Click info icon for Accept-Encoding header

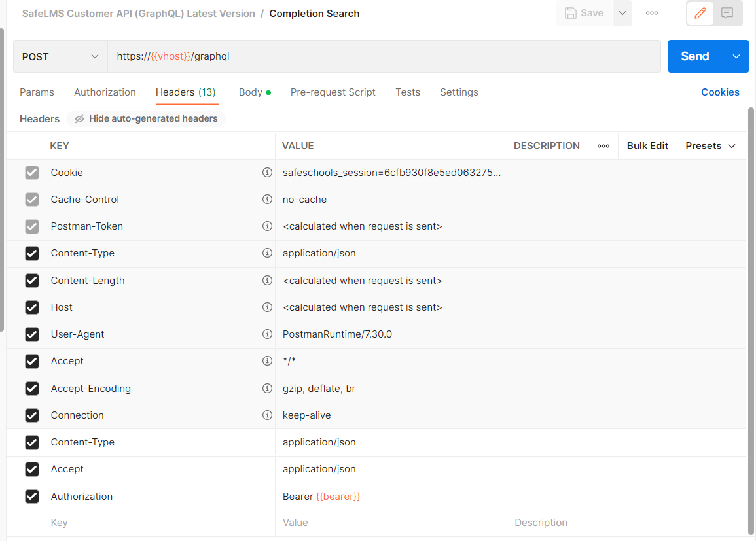pos(267,389)
